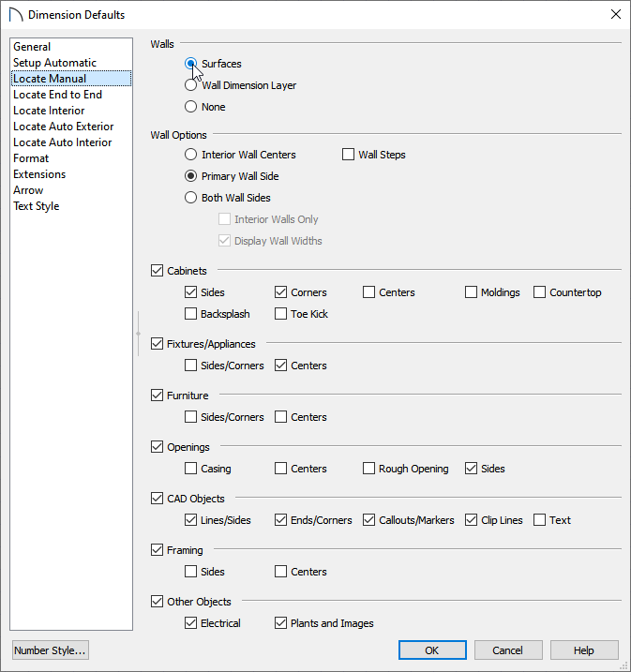631x672 pixels.
Task: Enable the Rough Opening checkbox
Action: (368, 468)
